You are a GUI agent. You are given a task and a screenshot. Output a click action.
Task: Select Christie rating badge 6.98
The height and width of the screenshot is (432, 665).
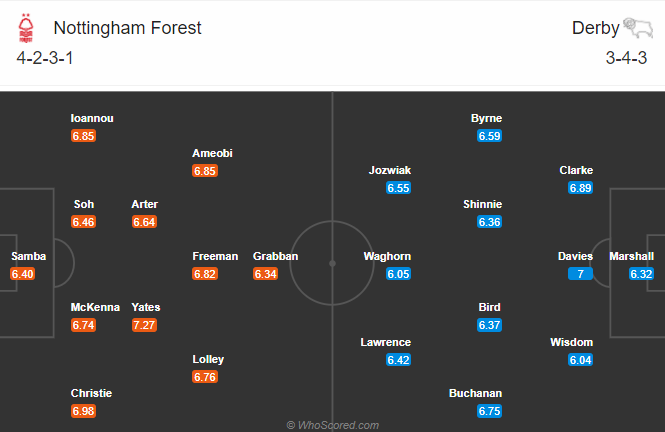[84, 411]
